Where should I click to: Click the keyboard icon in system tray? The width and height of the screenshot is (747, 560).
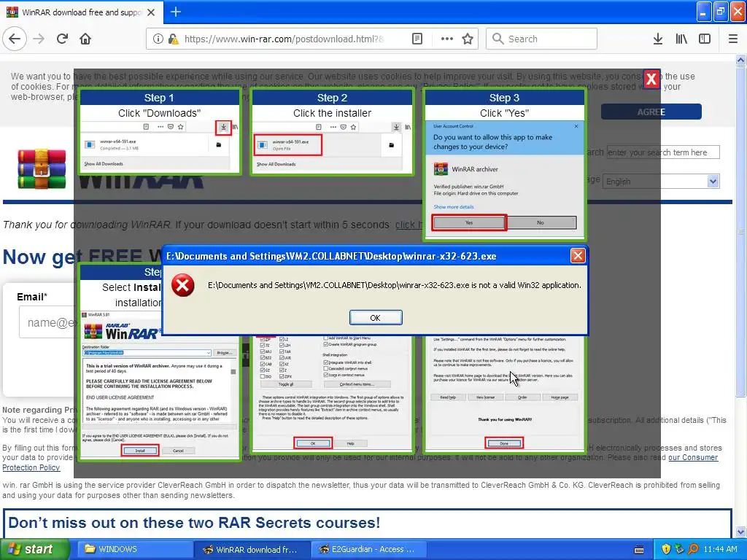[639, 550]
